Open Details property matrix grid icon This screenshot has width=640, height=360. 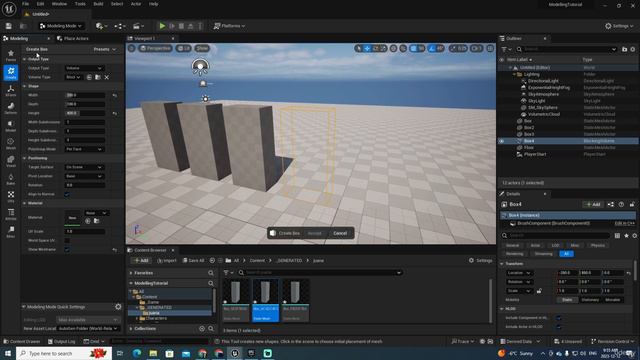pyautogui.click(x=617, y=236)
